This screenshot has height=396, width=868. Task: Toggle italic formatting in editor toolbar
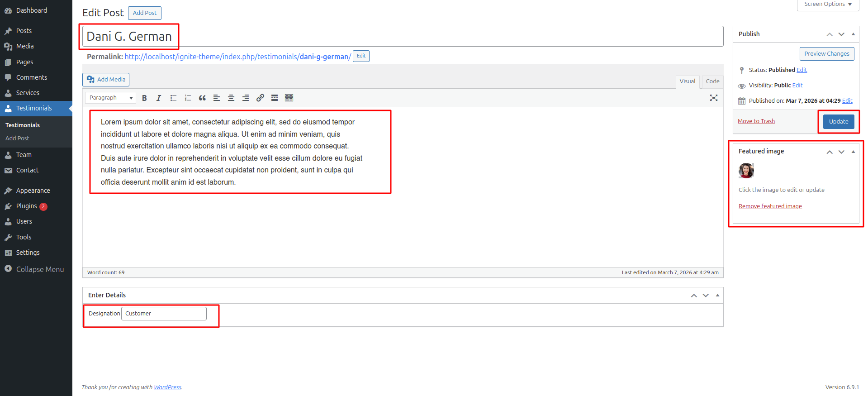(159, 98)
